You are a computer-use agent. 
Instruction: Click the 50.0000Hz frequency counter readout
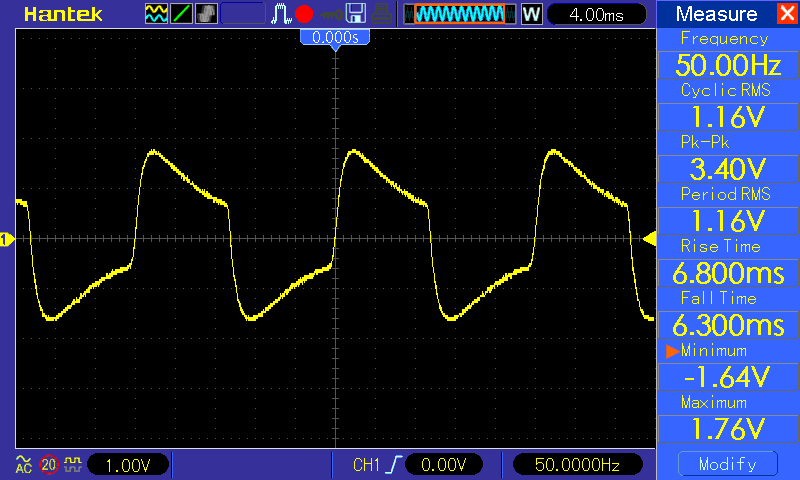pos(578,465)
